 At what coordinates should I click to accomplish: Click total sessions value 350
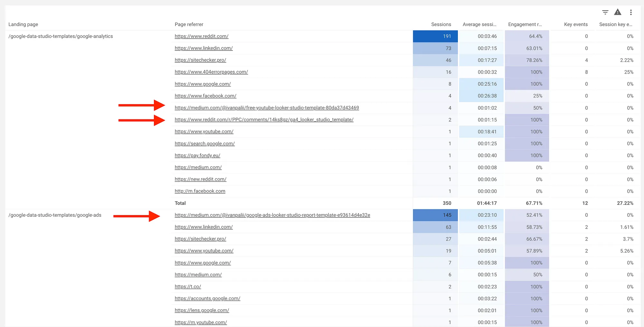click(447, 203)
